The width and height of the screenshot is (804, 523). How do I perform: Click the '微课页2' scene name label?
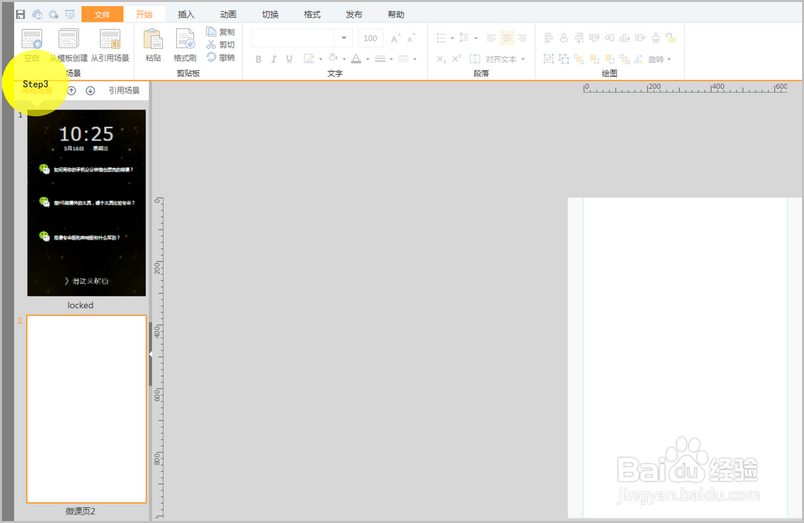pyautogui.click(x=81, y=511)
